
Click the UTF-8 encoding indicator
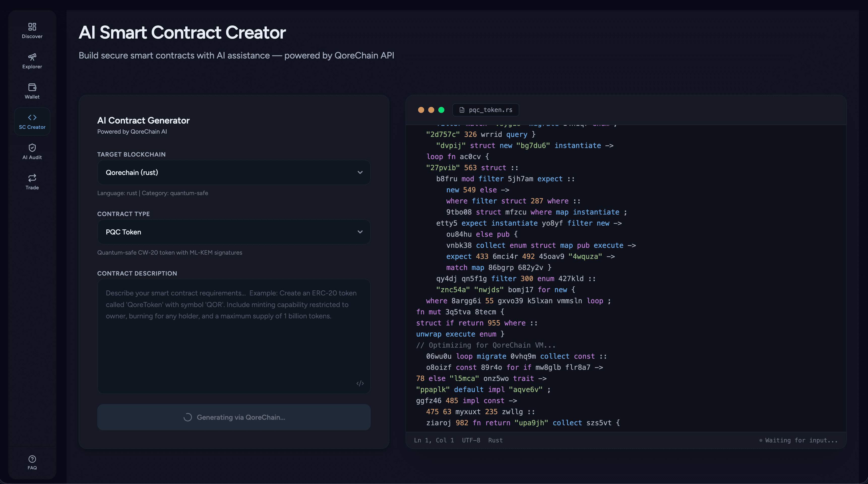pos(471,440)
